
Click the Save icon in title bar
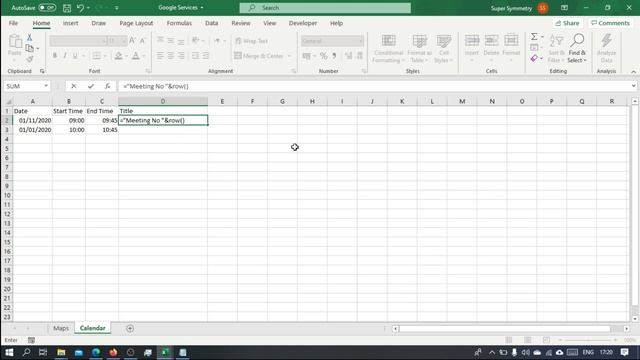coord(67,8)
